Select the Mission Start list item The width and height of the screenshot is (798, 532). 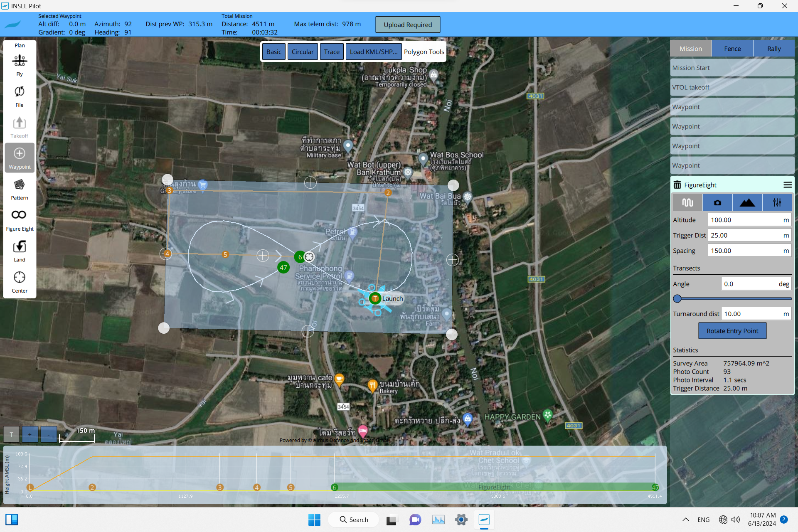[x=732, y=68]
